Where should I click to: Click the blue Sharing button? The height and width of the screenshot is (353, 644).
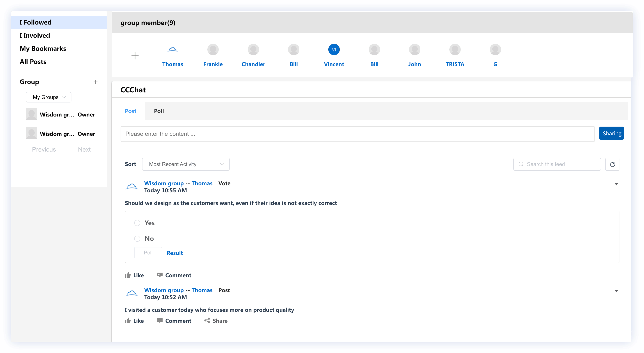[x=611, y=133]
